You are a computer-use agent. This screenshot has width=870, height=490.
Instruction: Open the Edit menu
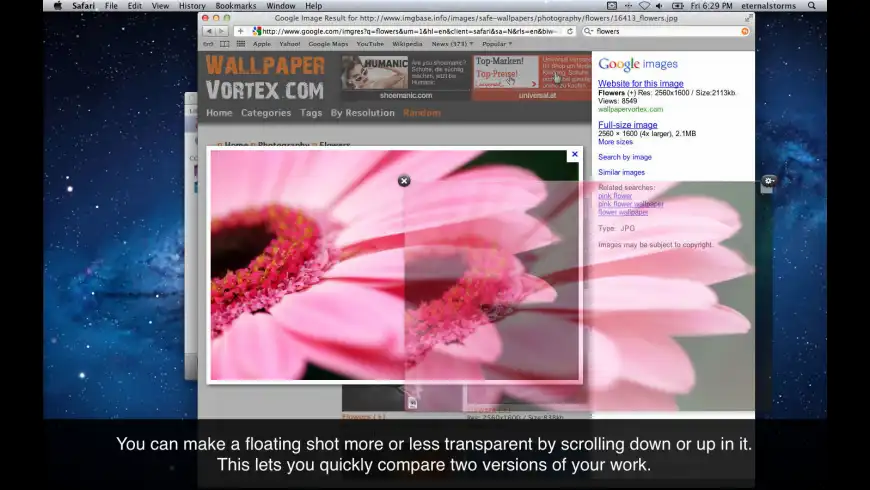[135, 6]
